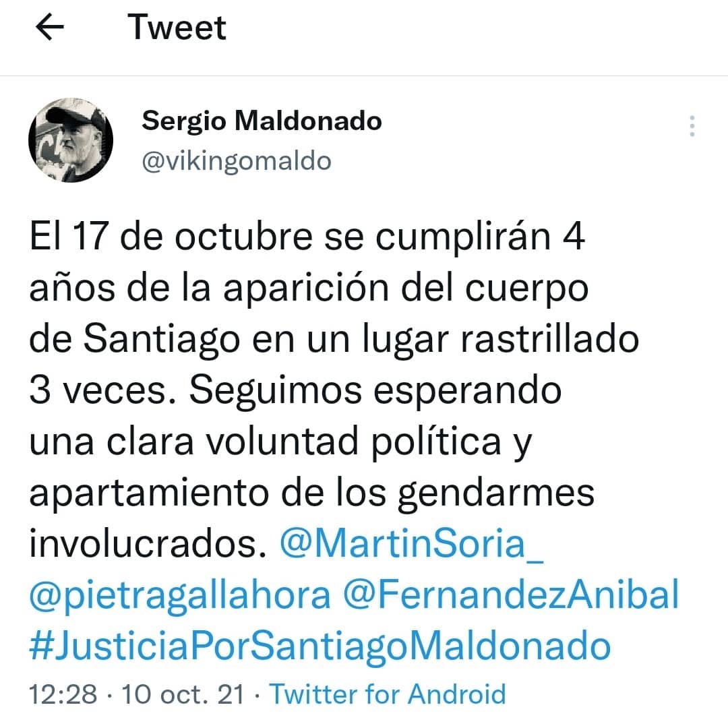Image resolution: width=728 pixels, height=728 pixels.
Task: Go back using the left arrow
Action: (50, 27)
